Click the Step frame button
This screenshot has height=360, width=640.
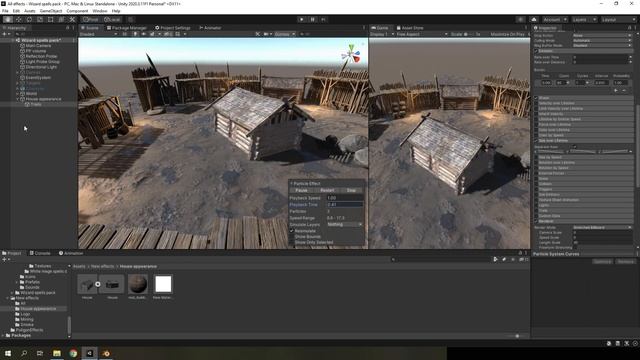tap(323, 19)
